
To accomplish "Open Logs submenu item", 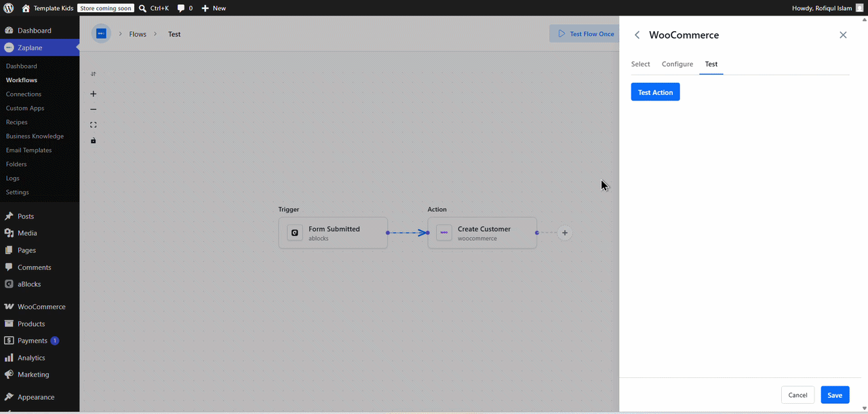I will (13, 178).
